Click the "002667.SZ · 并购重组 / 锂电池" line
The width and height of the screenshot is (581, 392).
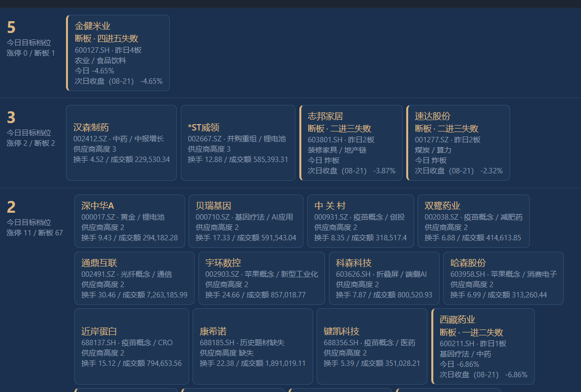[237, 138]
